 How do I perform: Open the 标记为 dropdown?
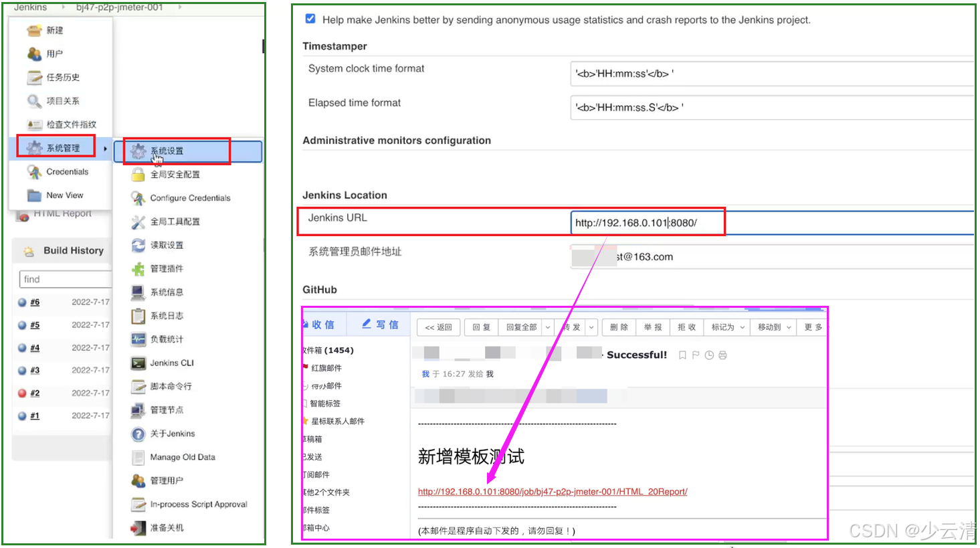click(x=727, y=327)
